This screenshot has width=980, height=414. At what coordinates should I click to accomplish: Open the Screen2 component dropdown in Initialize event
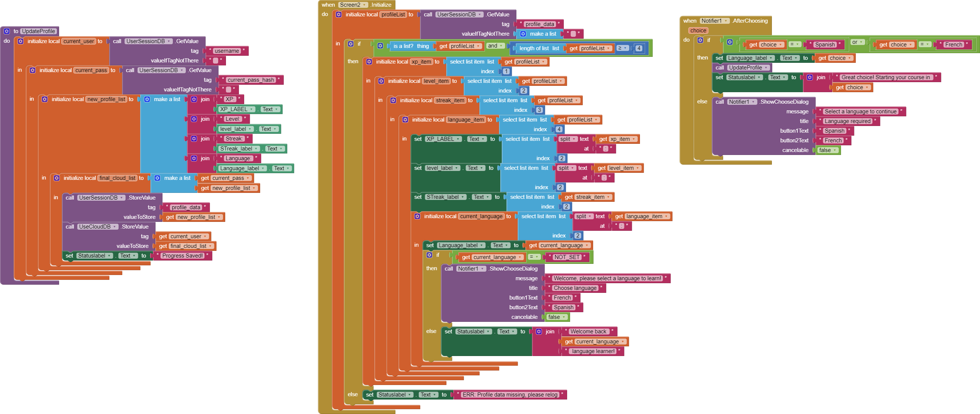coord(353,5)
